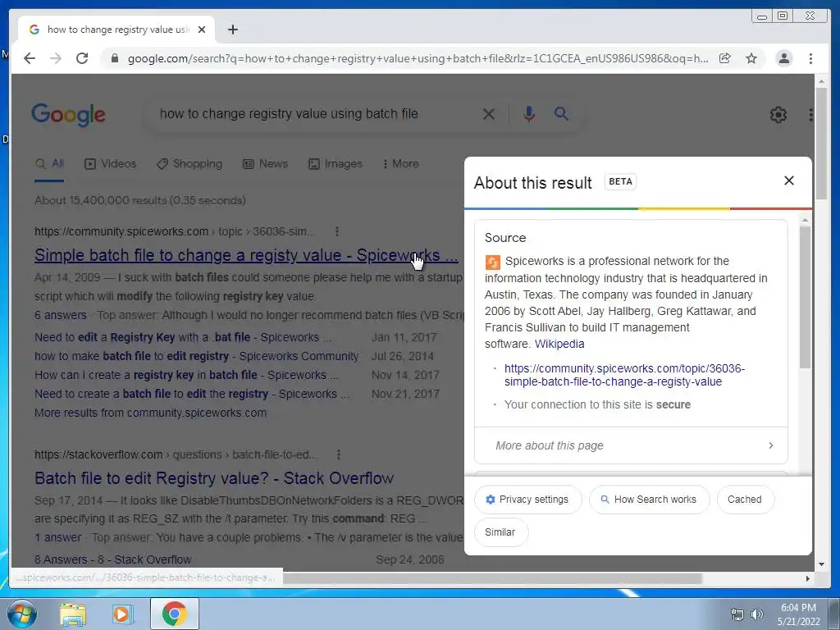Open Need to edit a Registry Key link
Screen dimensions: 840x630
183,337
